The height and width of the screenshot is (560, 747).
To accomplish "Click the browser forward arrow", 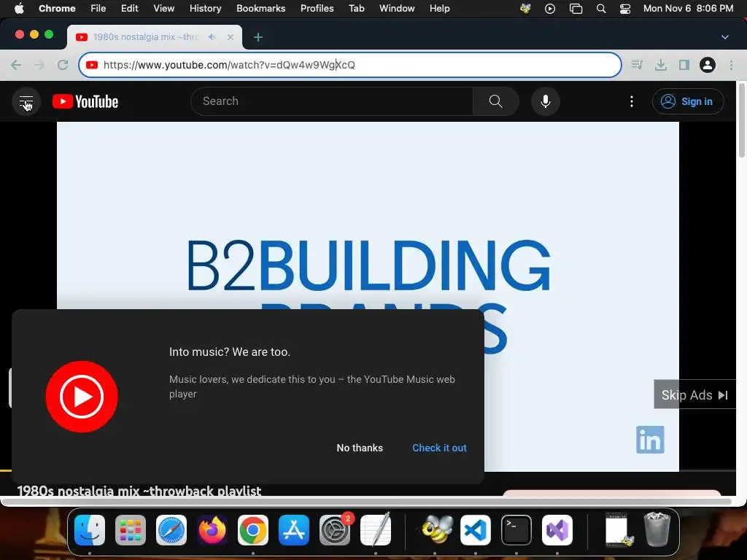I will click(x=39, y=65).
